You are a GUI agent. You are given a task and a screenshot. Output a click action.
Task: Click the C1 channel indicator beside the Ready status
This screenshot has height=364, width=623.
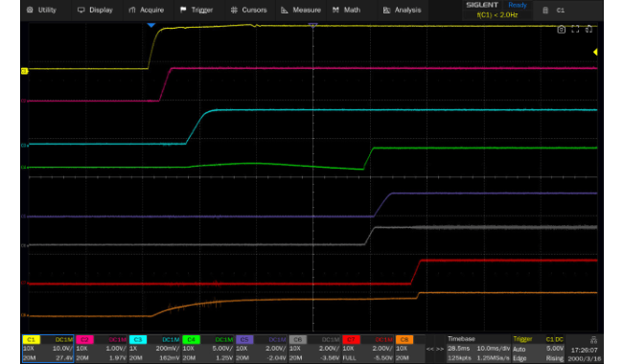click(561, 11)
